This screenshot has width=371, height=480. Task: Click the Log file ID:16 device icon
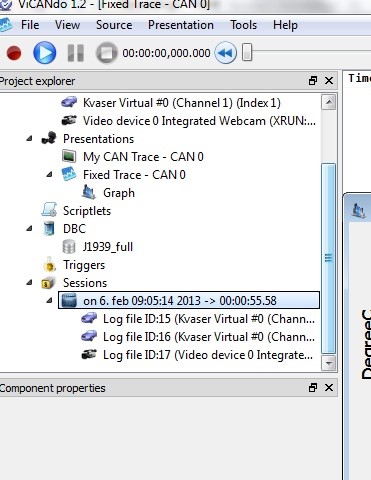tap(89, 336)
